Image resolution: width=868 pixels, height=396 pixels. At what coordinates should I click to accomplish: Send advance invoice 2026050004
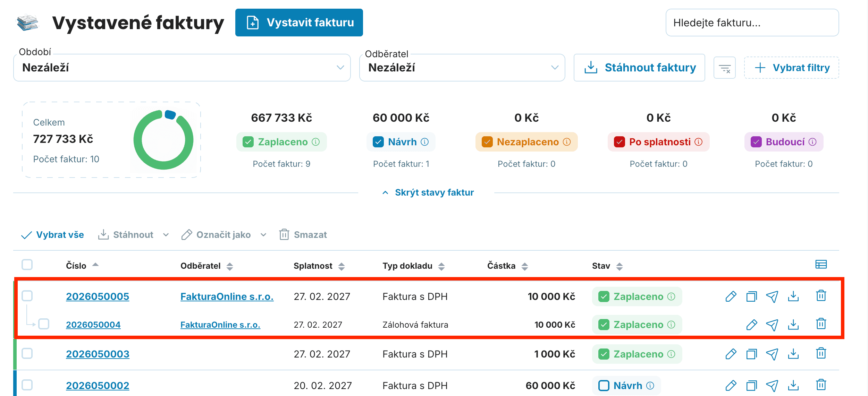772,325
